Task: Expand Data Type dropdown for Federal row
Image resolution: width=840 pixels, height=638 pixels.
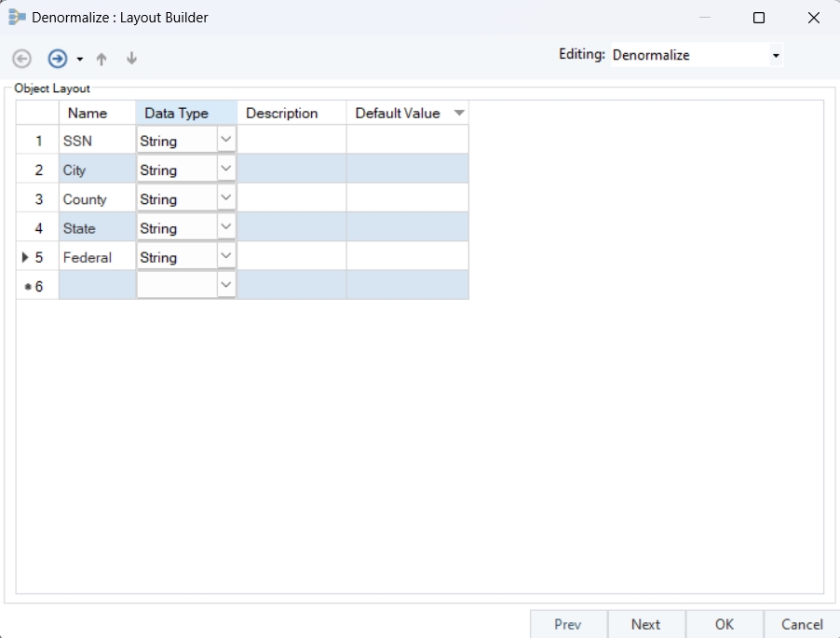Action: 226,256
